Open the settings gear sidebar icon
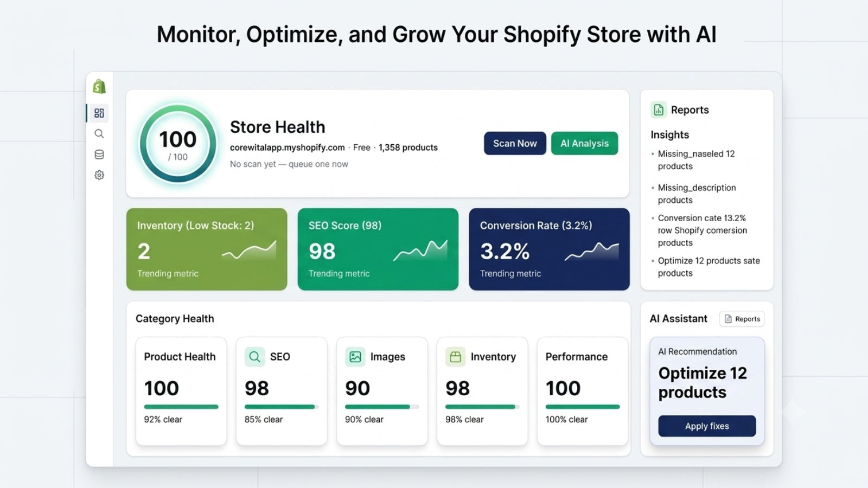 pyautogui.click(x=99, y=175)
